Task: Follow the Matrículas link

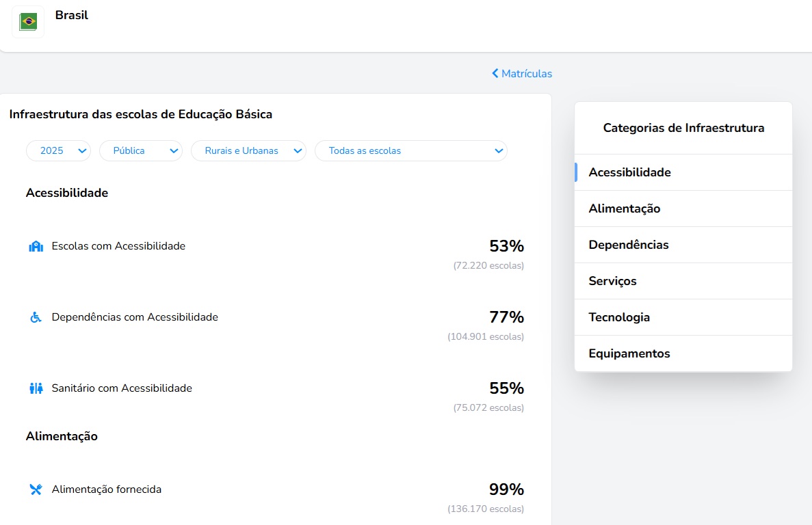Action: (x=526, y=73)
